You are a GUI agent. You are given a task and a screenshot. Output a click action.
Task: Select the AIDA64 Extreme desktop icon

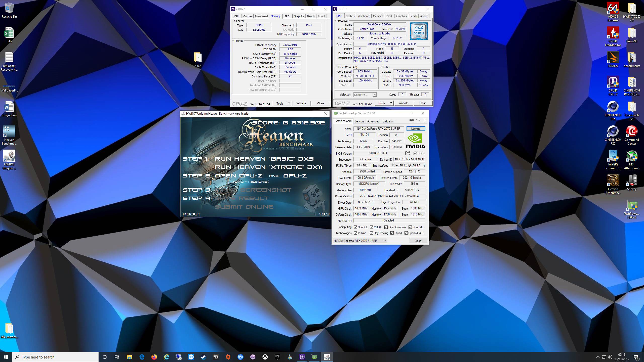(x=613, y=12)
